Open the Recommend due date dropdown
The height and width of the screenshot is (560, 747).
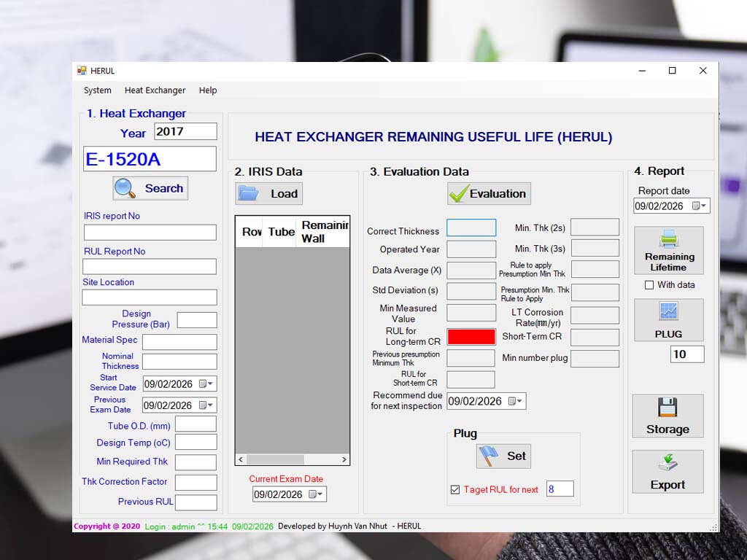coord(516,401)
